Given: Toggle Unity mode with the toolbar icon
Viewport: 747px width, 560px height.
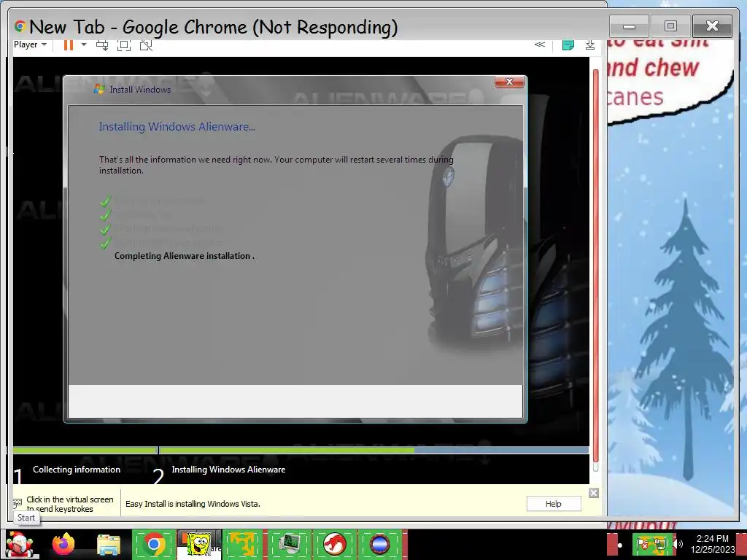Looking at the screenshot, I should click(x=146, y=45).
